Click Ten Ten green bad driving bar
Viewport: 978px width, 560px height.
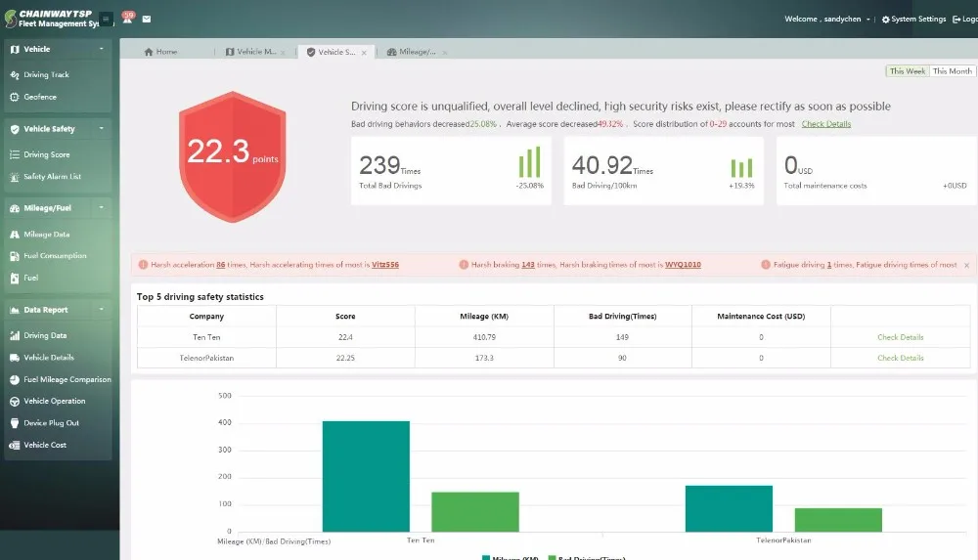click(x=475, y=512)
